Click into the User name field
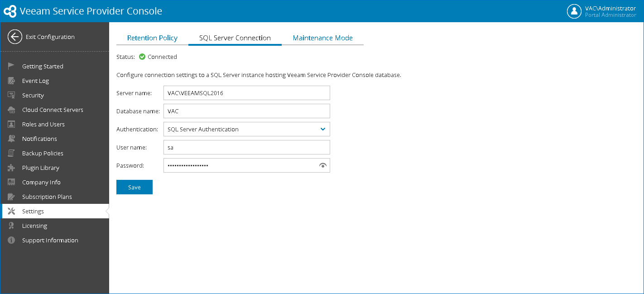The width and height of the screenshot is (644, 294). pyautogui.click(x=247, y=147)
